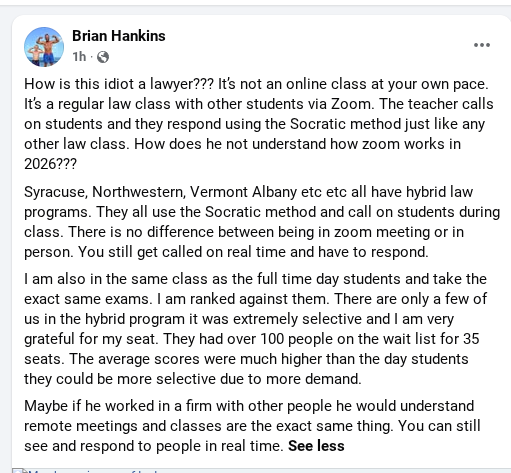Screen dimensions: 511x473
Task: Open the post's 1h timestamp link
Action: point(79,57)
